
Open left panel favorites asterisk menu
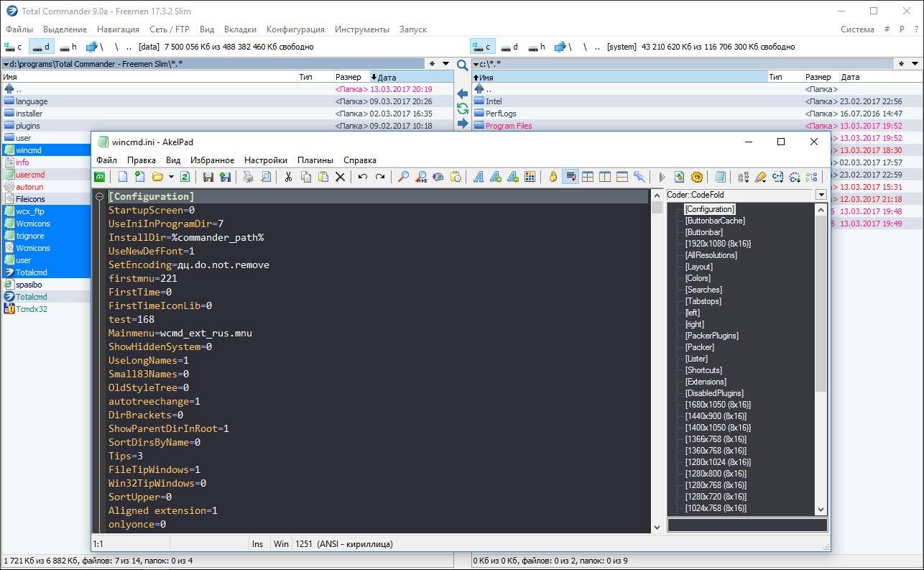[432, 64]
